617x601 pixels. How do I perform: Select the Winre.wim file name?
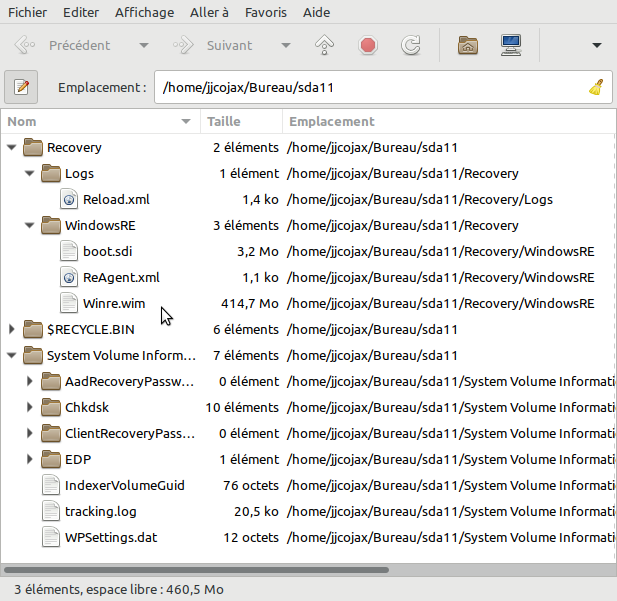pyautogui.click(x=114, y=303)
